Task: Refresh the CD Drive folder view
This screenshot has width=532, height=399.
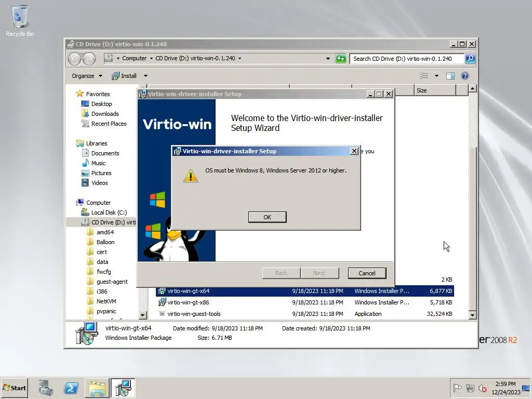Action: click(x=341, y=59)
